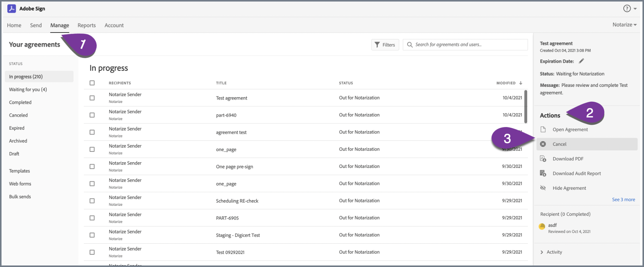This screenshot has width=644, height=267.
Task: Select the Manage tab
Action: click(60, 25)
